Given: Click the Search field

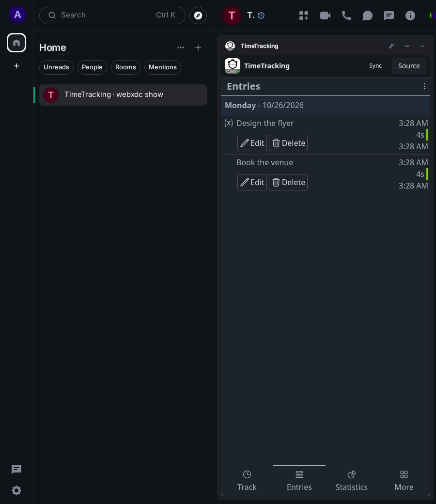Looking at the screenshot, I should (x=112, y=16).
